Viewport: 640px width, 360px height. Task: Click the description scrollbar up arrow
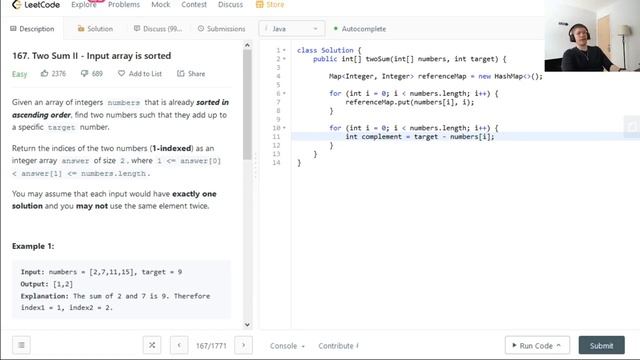tap(247, 45)
